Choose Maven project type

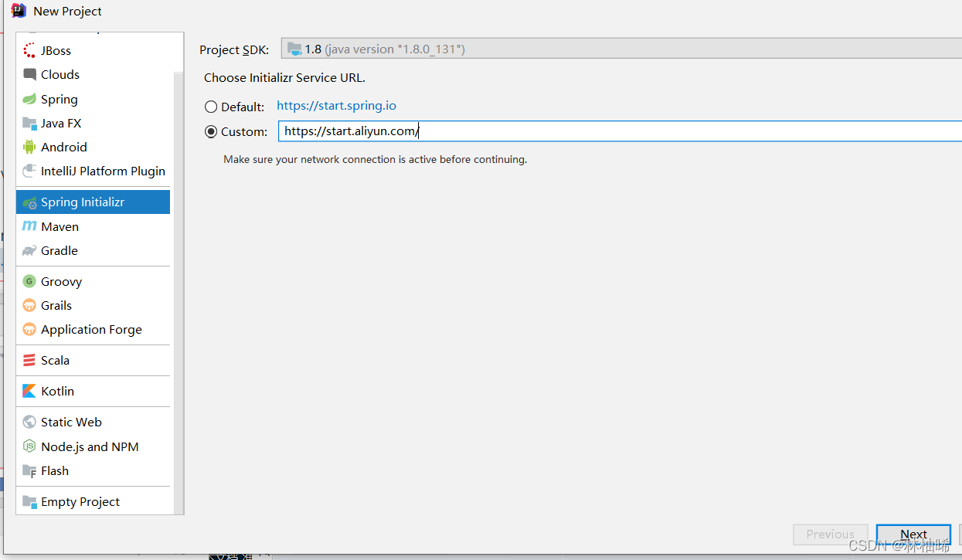93,226
